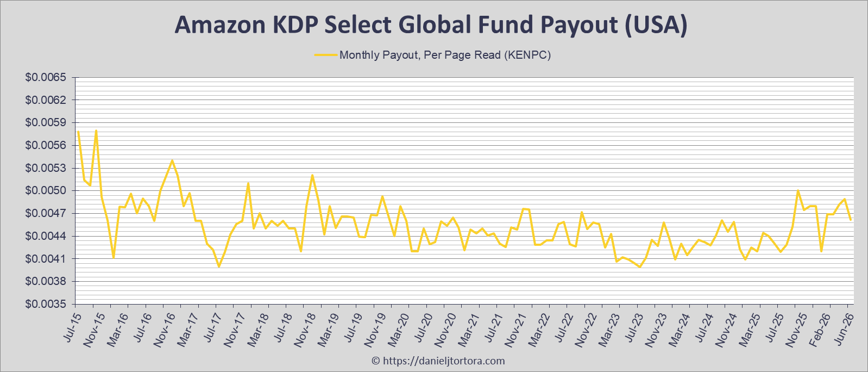Viewport: 868px width, 372px height.
Task: Click the x-axis label Jul-25
Action: (773, 327)
